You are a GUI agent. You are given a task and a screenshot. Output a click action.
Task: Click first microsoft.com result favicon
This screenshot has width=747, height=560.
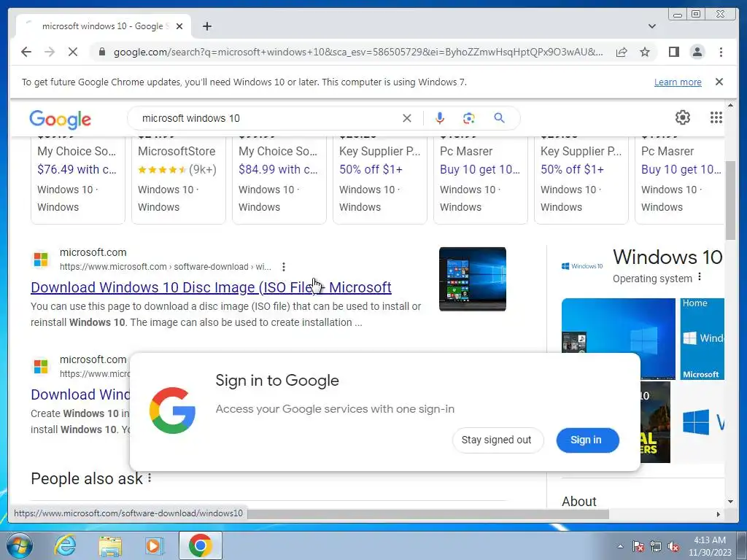click(41, 260)
